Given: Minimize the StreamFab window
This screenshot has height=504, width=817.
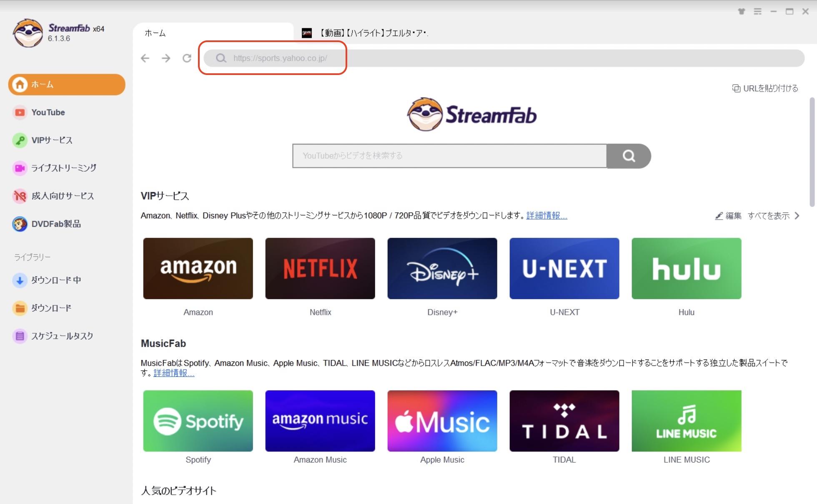Looking at the screenshot, I should point(774,12).
